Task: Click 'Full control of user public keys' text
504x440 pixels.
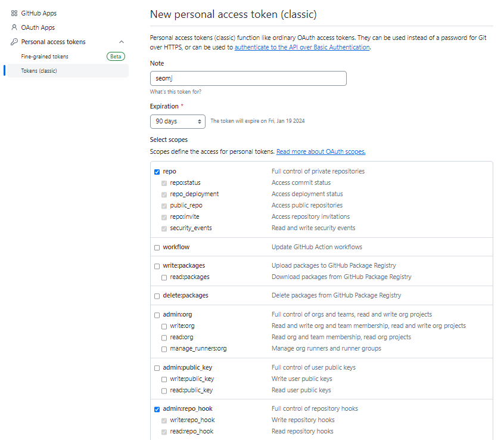Action: pos(313,367)
